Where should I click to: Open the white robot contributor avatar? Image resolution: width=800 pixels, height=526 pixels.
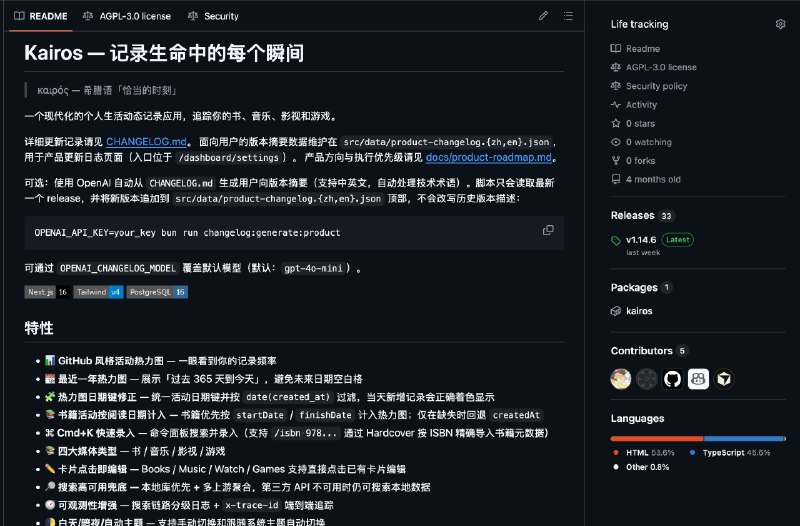coord(698,379)
